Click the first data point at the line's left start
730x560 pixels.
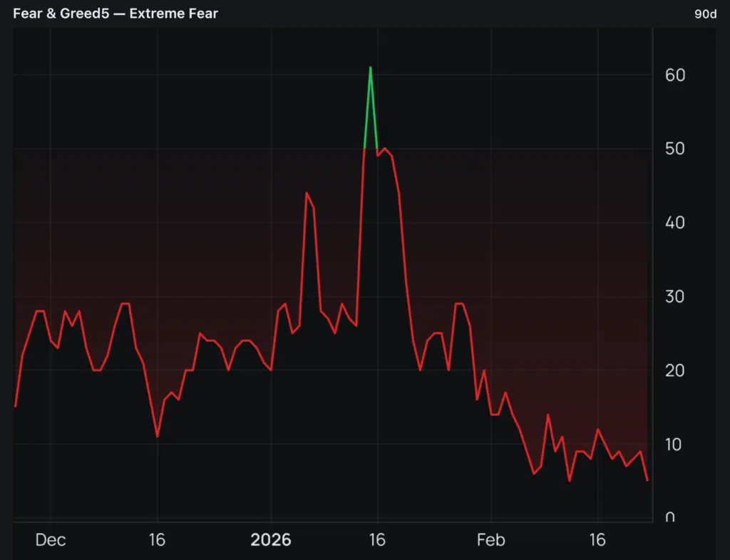(15, 406)
